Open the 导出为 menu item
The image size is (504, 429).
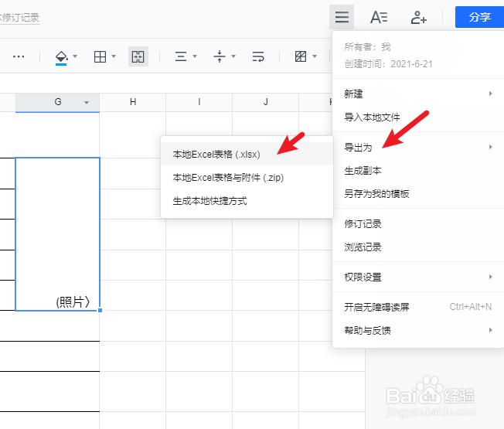coord(418,147)
